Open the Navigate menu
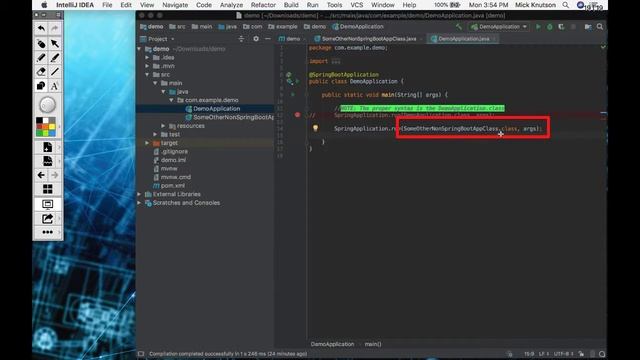The height and width of the screenshot is (360, 640). (x=175, y=5)
